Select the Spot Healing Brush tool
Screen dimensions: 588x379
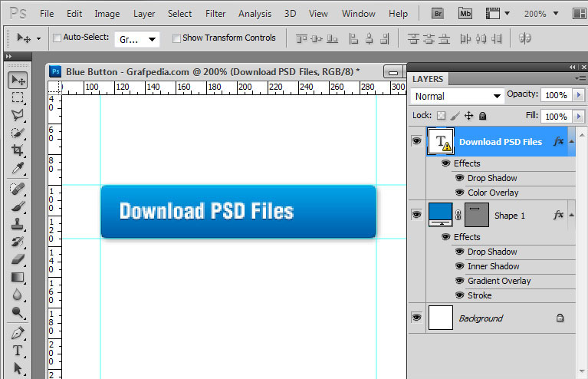point(18,189)
